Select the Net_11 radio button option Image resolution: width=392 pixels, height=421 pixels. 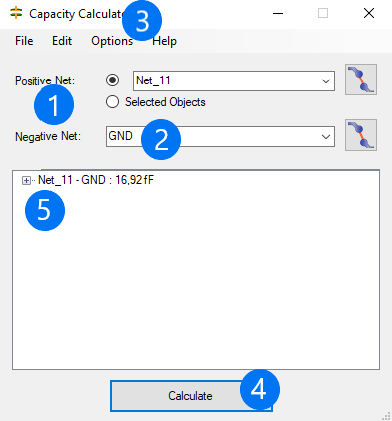pyautogui.click(x=112, y=80)
